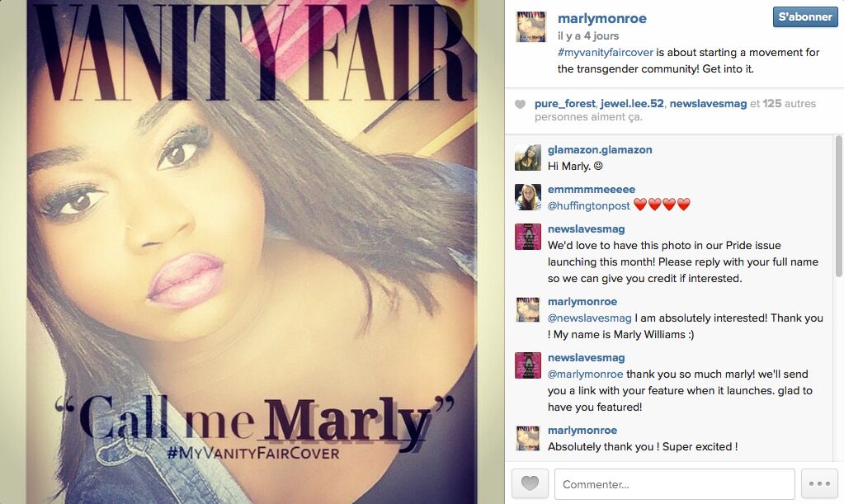The height and width of the screenshot is (504, 844).
Task: Open the three-dots more options button
Action: (x=819, y=483)
